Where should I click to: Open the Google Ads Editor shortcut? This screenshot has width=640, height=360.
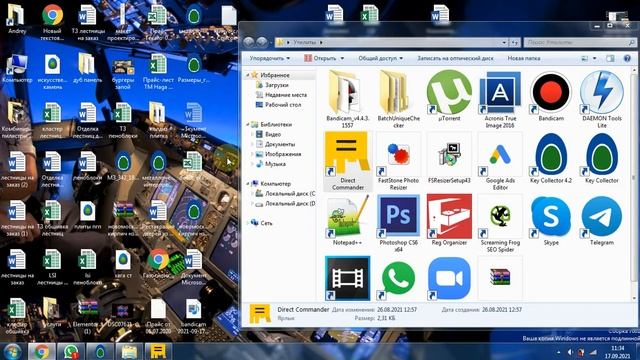[x=500, y=161]
